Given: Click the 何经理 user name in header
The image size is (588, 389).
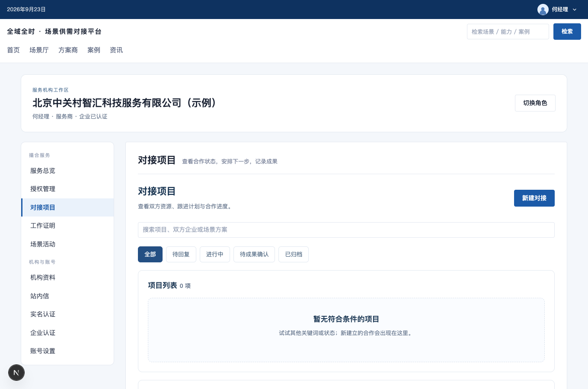Looking at the screenshot, I should (560, 10).
